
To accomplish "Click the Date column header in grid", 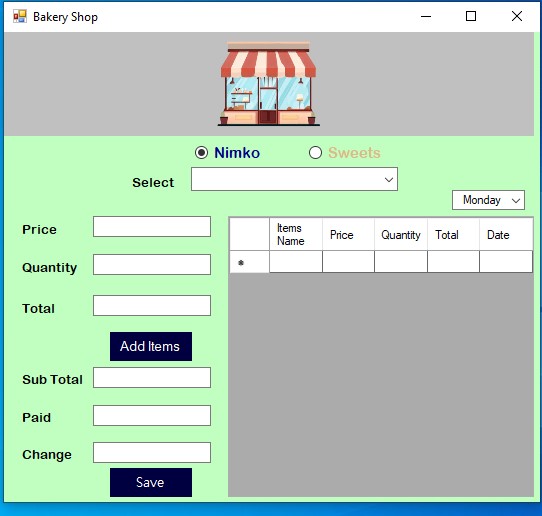I will [x=506, y=234].
